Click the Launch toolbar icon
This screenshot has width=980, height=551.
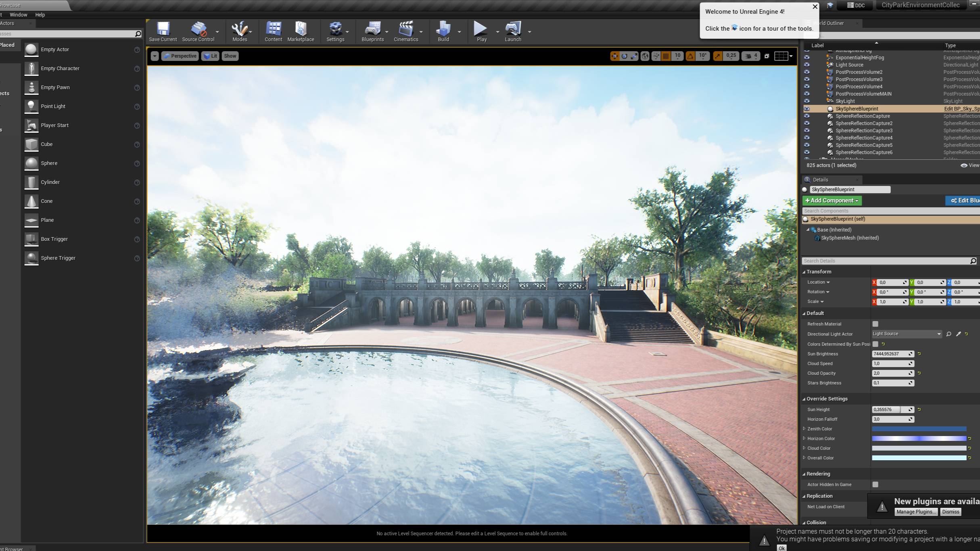click(513, 31)
